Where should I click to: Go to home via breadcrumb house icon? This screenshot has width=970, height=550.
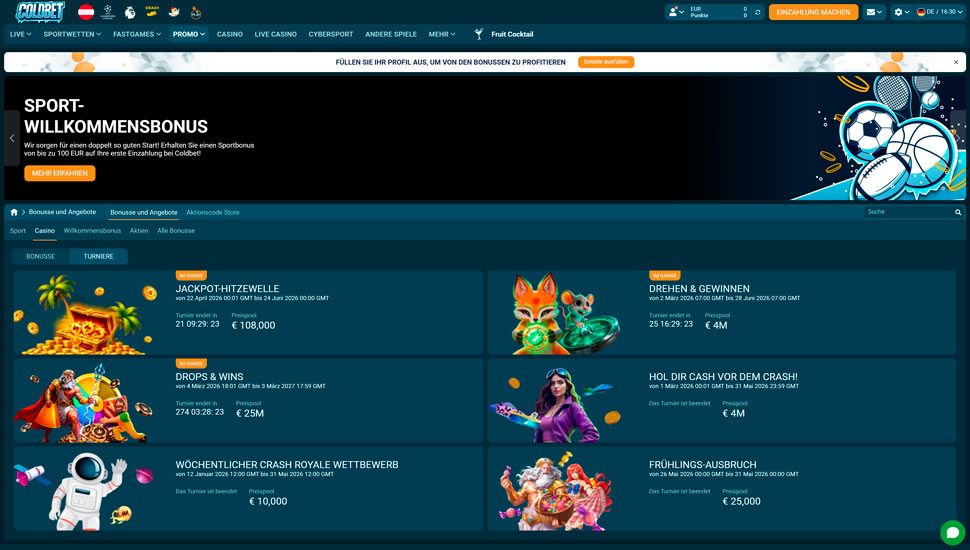pos(14,212)
